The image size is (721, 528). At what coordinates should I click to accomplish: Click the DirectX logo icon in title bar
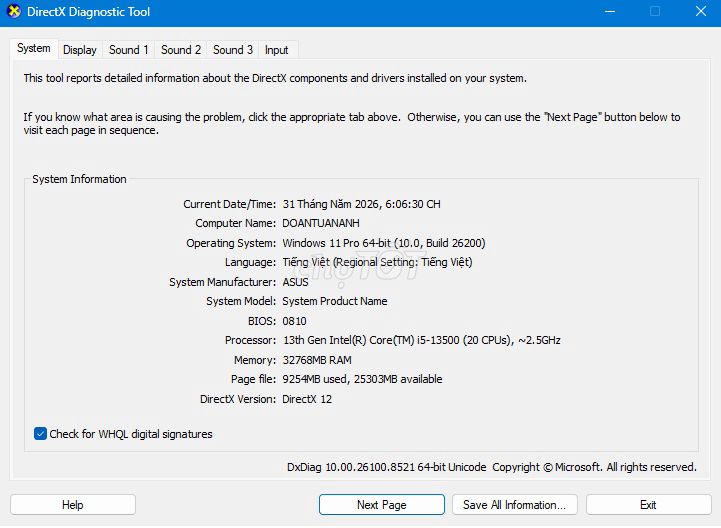pyautogui.click(x=14, y=11)
